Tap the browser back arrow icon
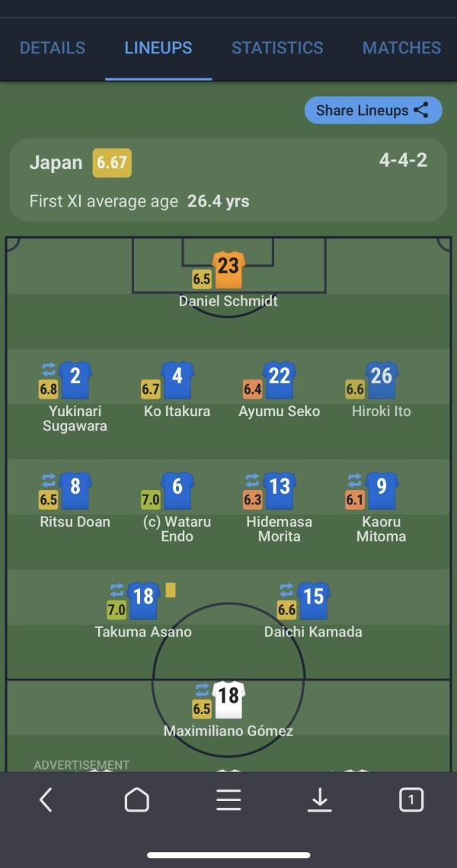Image resolution: width=457 pixels, height=868 pixels. coord(46,800)
